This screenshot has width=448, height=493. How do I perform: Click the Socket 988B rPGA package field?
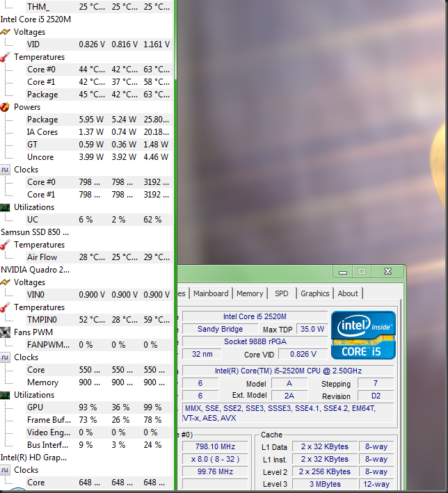[255, 341]
